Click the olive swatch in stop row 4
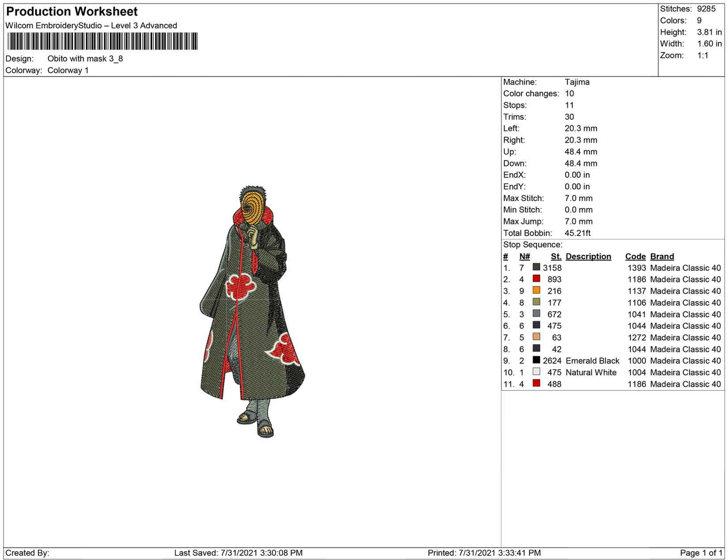 (x=536, y=302)
